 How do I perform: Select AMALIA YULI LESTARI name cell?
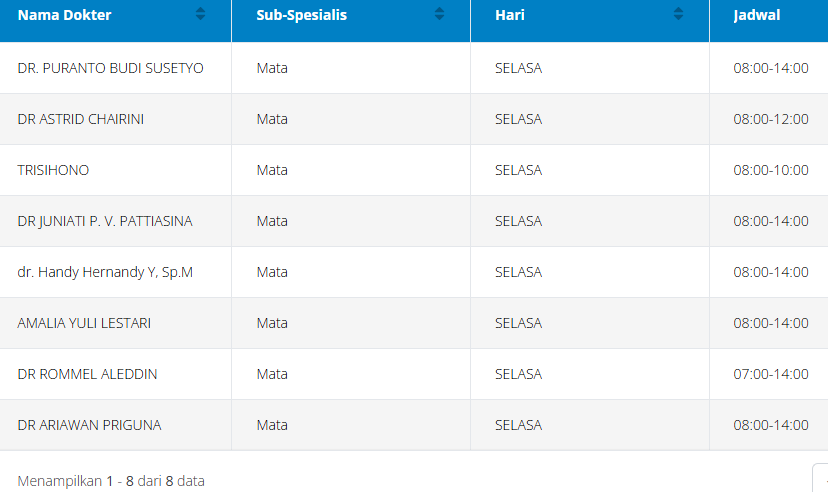pyautogui.click(x=84, y=323)
